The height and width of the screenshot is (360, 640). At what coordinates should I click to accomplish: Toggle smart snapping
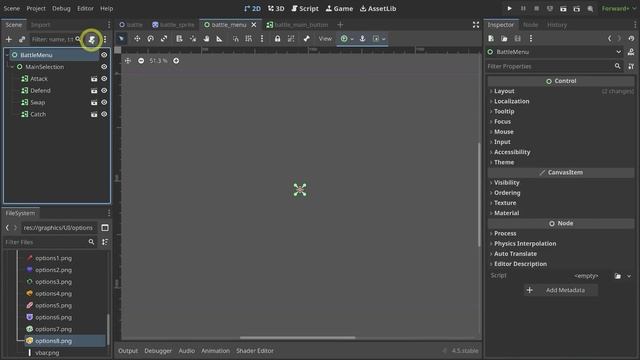pyautogui.click(x=236, y=39)
